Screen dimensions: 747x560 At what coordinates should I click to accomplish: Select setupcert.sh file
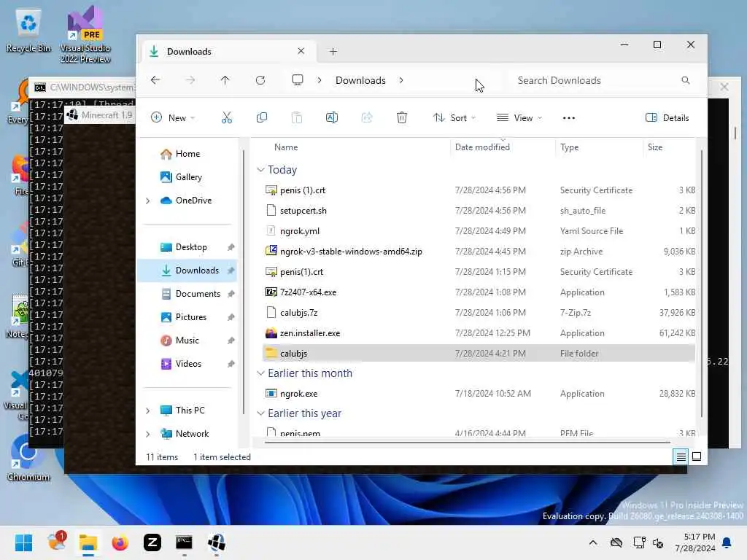point(479,211)
